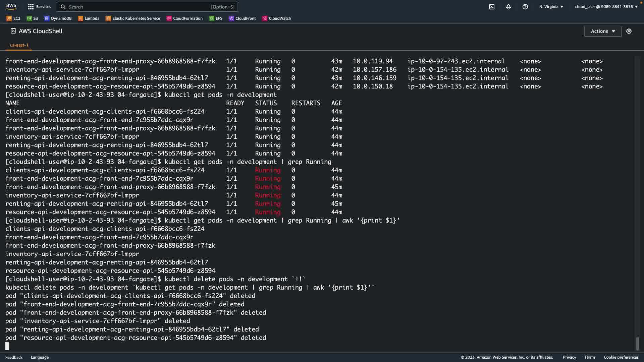Click the Feedback link in footer
Image resolution: width=644 pixels, height=362 pixels.
pos(14,357)
